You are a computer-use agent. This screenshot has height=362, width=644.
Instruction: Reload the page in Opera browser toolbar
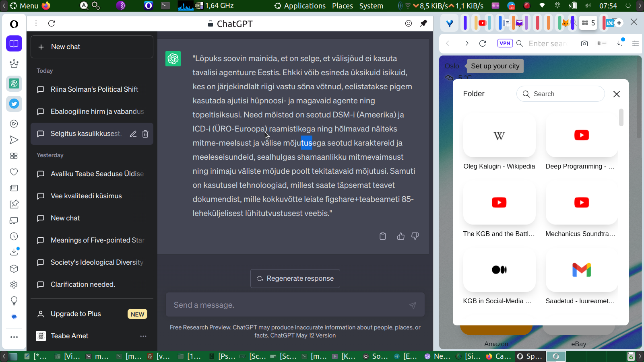483,43
